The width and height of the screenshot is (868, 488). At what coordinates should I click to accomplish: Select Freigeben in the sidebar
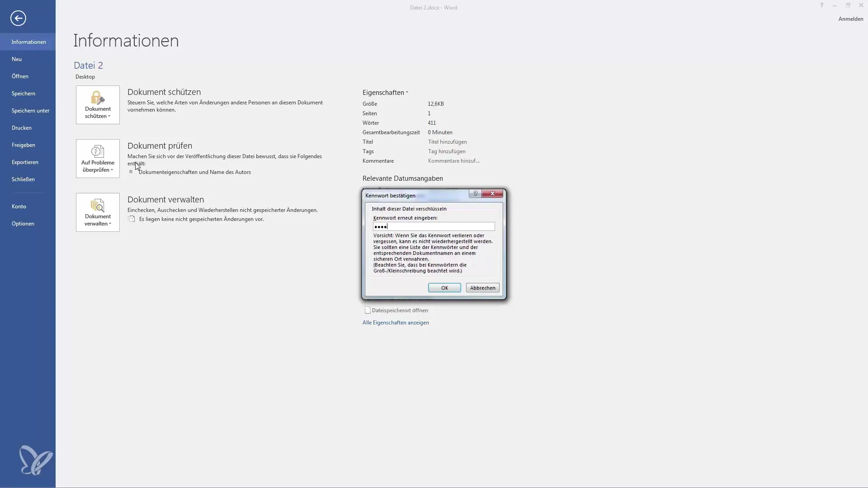tap(28, 145)
